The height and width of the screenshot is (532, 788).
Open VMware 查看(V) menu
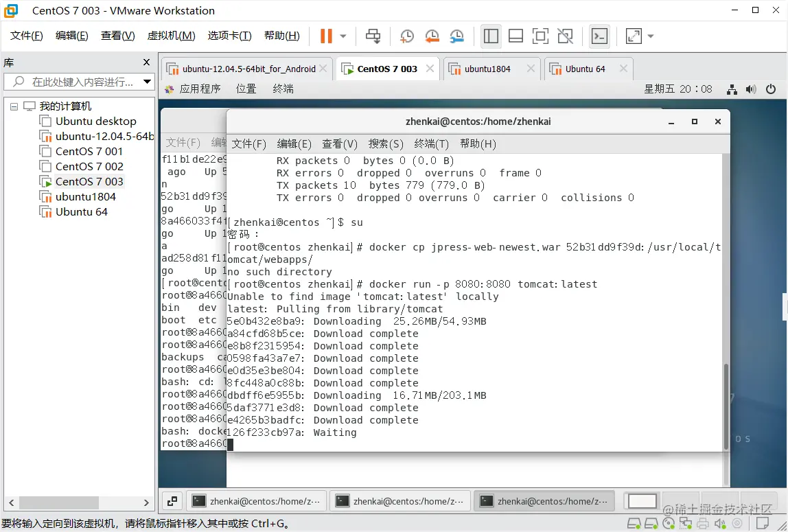coord(117,36)
